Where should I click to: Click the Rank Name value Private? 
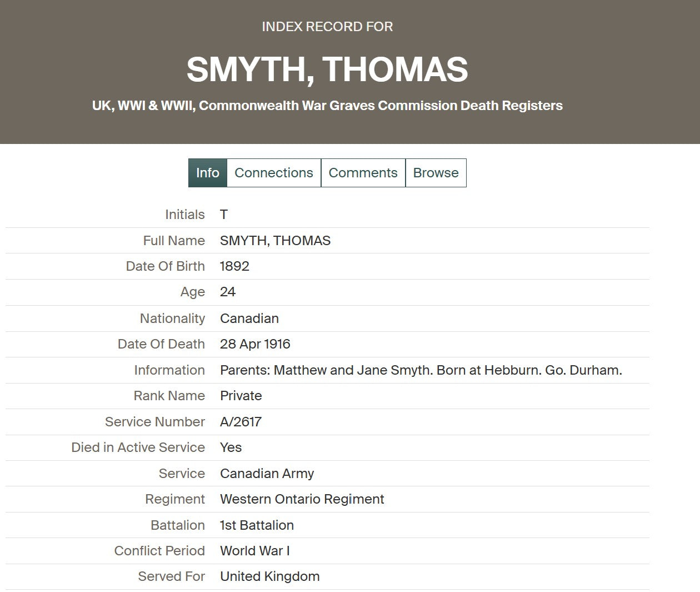click(241, 396)
